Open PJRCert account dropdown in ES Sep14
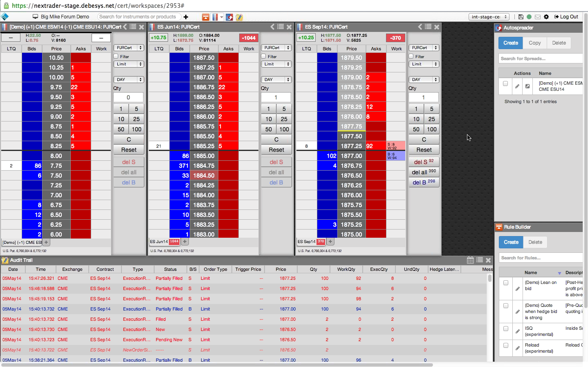The image size is (588, 367). [424, 48]
